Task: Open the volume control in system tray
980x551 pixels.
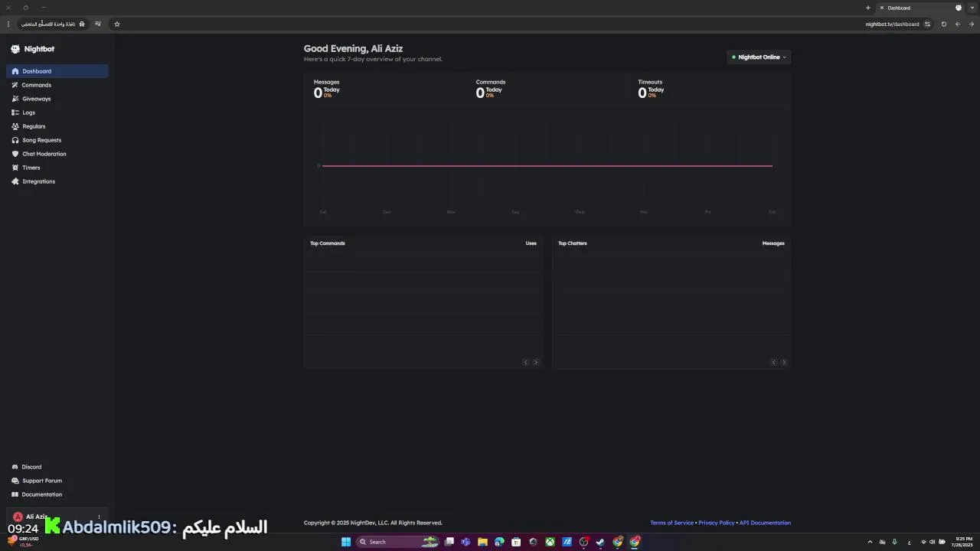Action: point(933,542)
